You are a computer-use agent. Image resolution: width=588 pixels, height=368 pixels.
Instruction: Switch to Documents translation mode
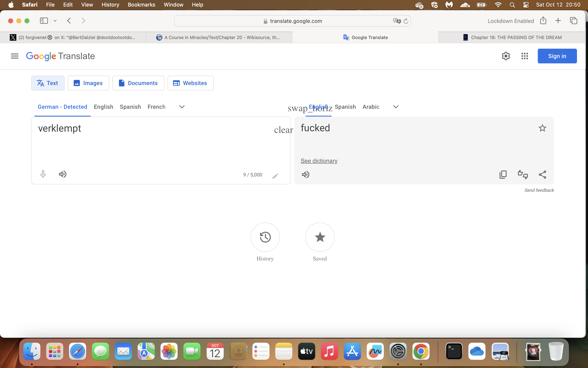point(138,83)
